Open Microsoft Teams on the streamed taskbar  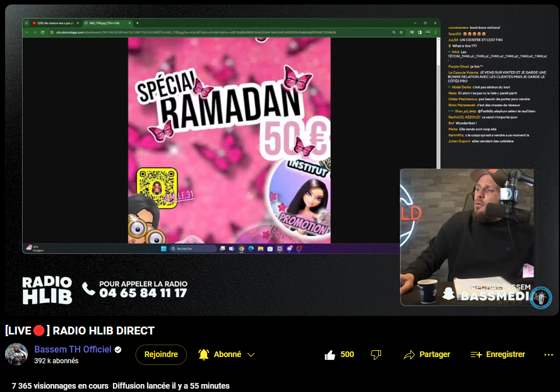(231, 249)
